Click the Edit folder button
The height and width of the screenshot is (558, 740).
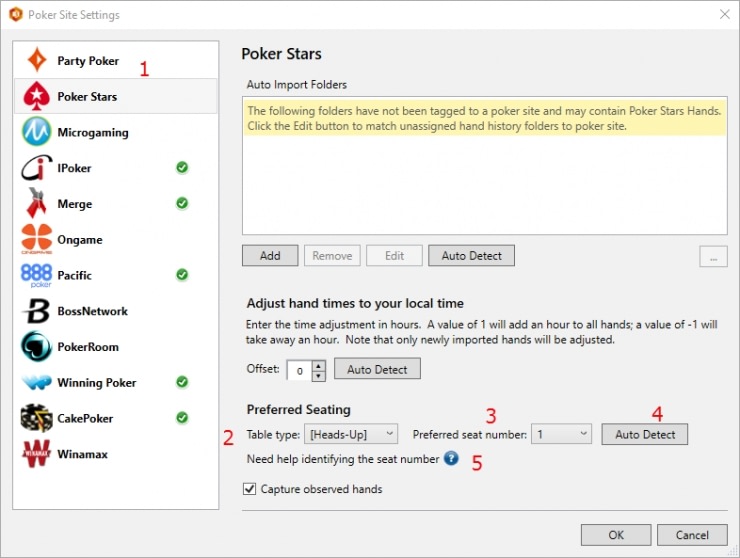[394, 255]
